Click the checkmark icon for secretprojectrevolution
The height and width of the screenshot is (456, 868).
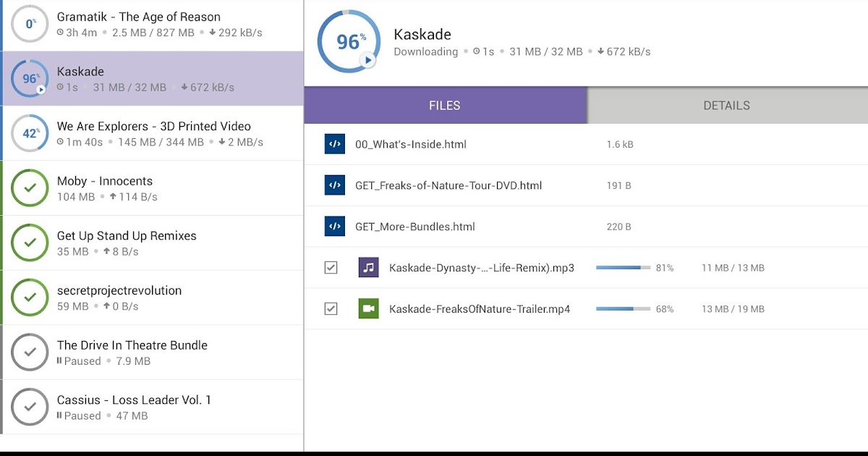pos(30,297)
